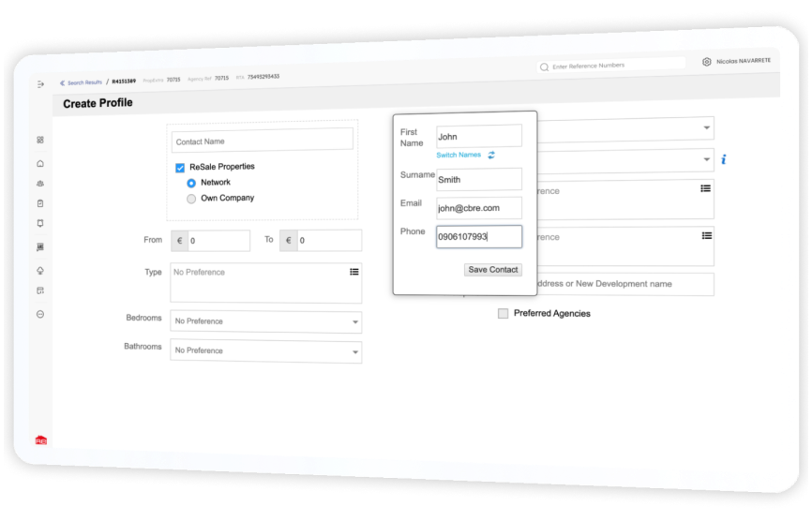
Task: Open the home icon in the sidebar
Action: (x=40, y=163)
